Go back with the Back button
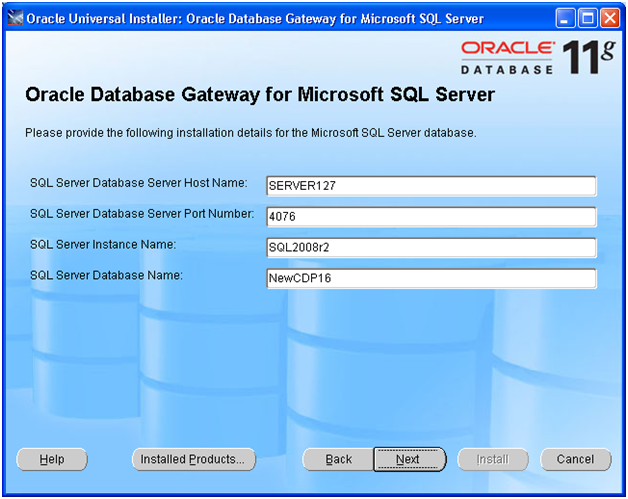The image size is (628, 499). click(x=338, y=459)
